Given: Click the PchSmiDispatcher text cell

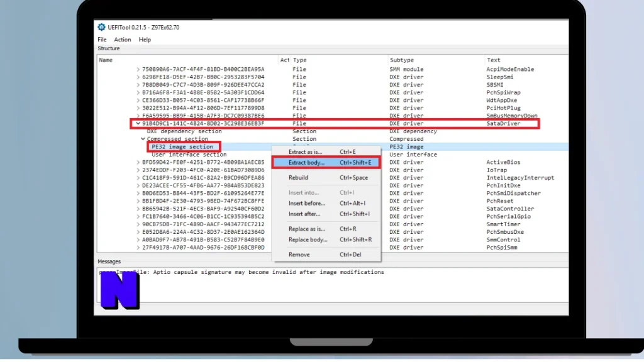Looking at the screenshot, I should tap(513, 194).
